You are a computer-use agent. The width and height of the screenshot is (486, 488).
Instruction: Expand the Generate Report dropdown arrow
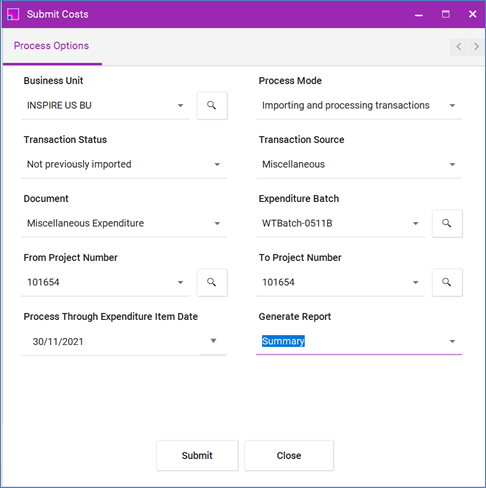click(x=452, y=342)
